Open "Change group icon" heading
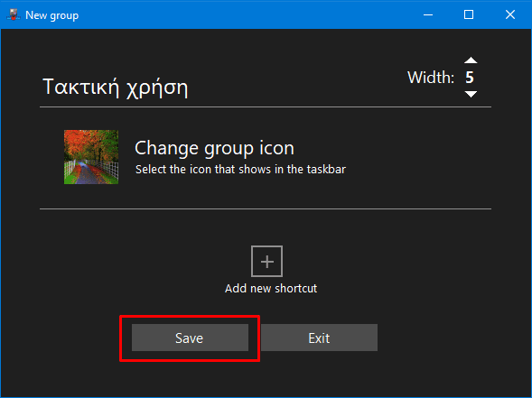Image resolution: width=532 pixels, height=398 pixels. 214,148
